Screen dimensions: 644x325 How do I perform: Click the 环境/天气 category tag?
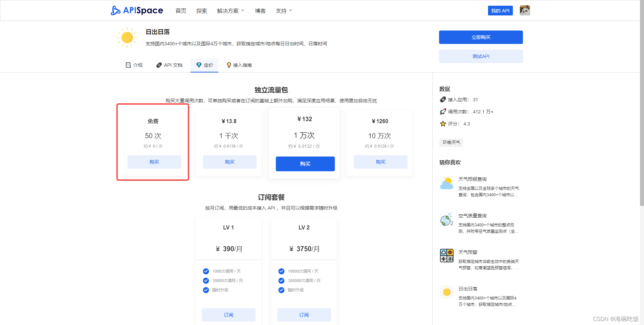pos(451,143)
